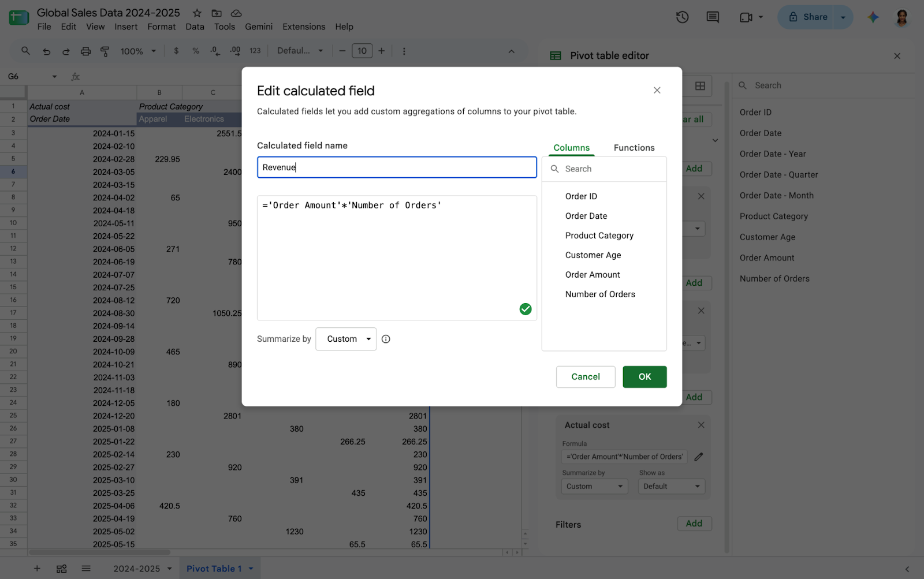Viewport: 924px width, 579px height.
Task: Edit the Actual cost formula pencil icon
Action: (x=699, y=457)
